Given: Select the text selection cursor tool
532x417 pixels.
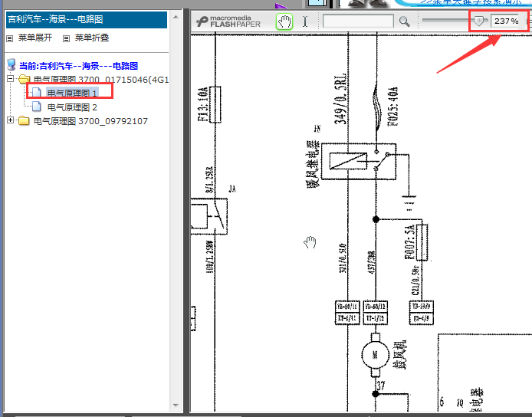Looking at the screenshot, I should click(x=305, y=21).
